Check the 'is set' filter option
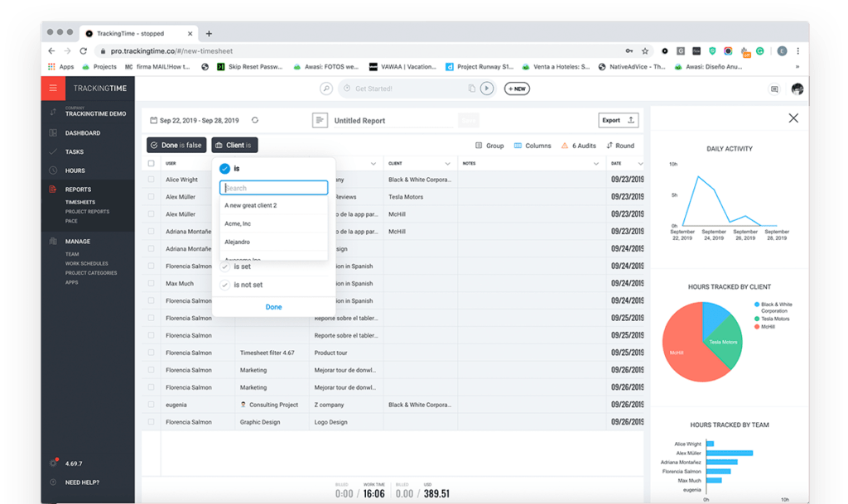Image resolution: width=848 pixels, height=504 pixels. click(224, 266)
